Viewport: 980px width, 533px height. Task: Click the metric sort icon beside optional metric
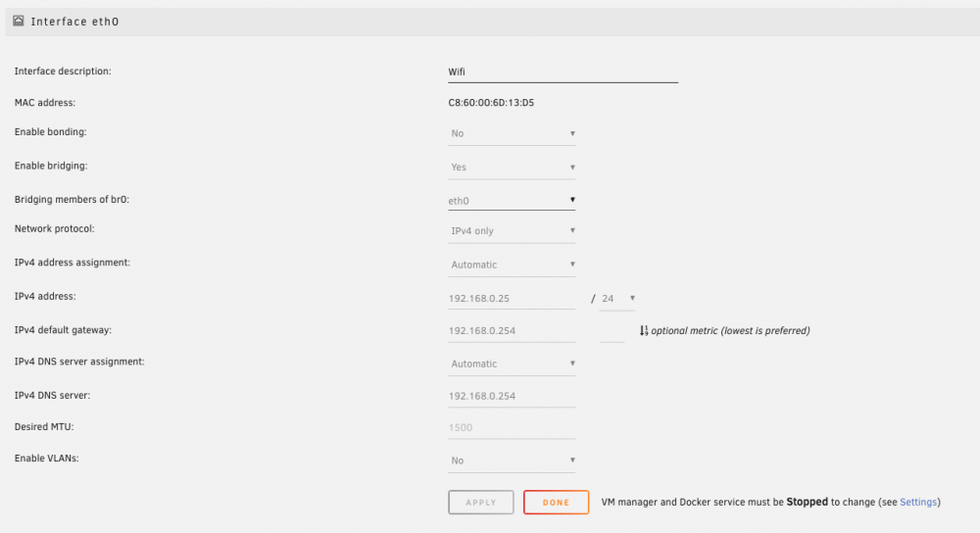tap(644, 330)
